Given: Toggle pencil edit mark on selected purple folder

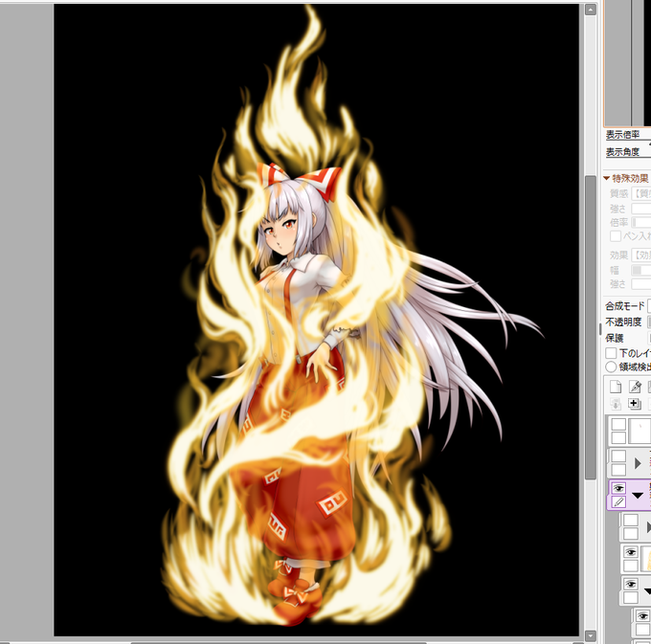Looking at the screenshot, I should point(618,502).
